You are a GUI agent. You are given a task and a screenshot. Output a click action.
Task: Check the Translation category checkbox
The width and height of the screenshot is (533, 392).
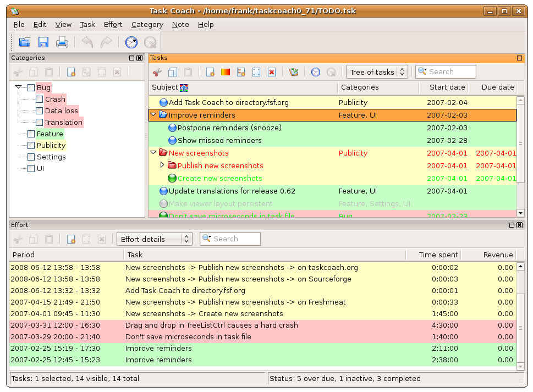coord(40,122)
